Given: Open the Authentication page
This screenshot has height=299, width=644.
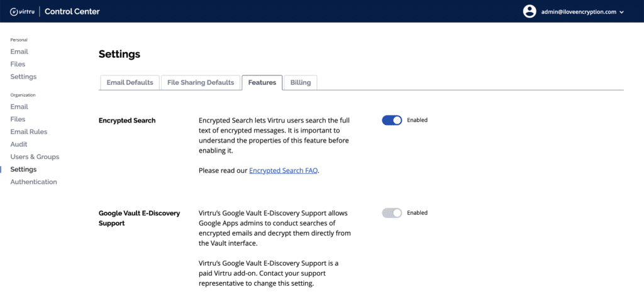Looking at the screenshot, I should [33, 182].
